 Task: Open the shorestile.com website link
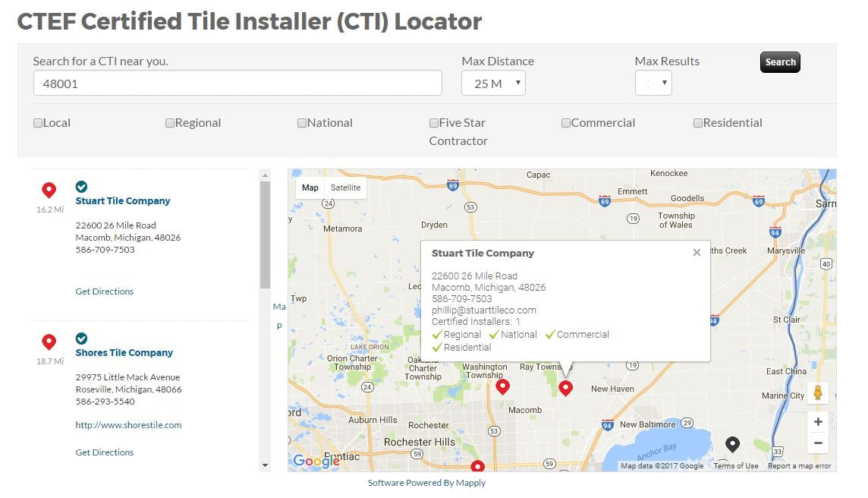128,425
